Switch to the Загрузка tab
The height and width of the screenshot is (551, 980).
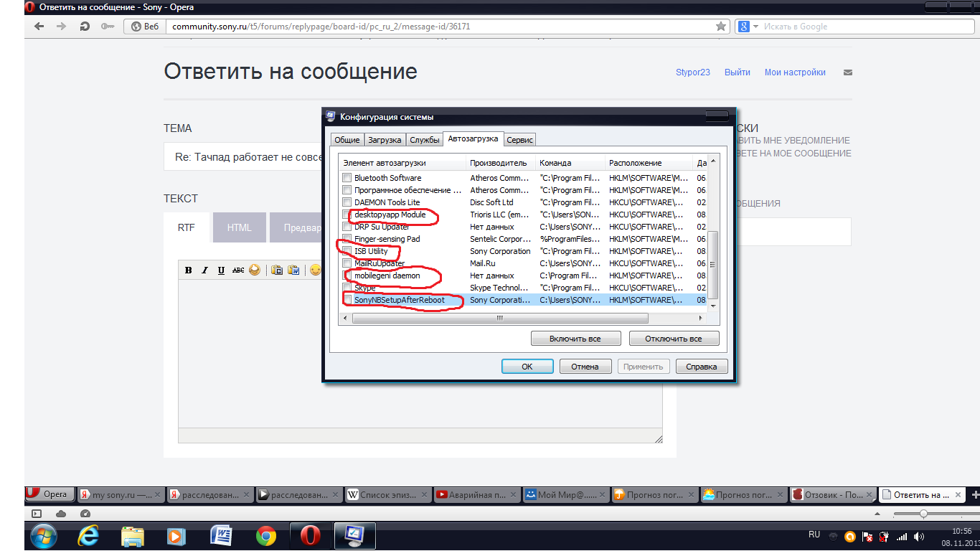pos(385,140)
